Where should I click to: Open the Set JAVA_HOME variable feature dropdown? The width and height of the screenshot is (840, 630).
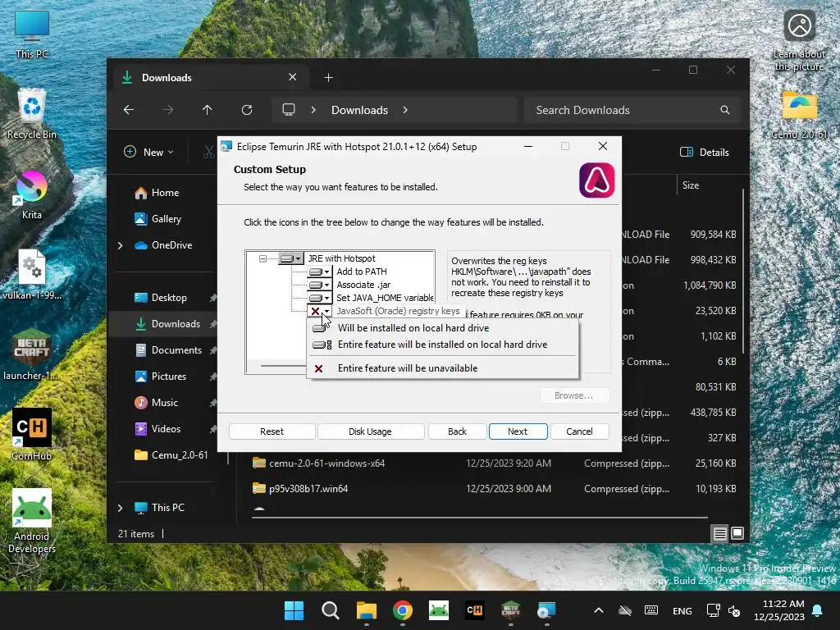[x=319, y=298]
